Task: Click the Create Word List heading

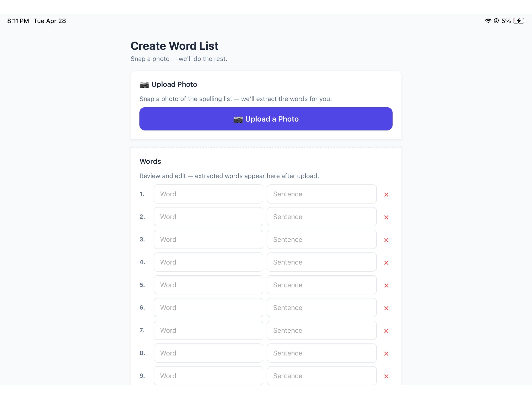Action: 174,46
